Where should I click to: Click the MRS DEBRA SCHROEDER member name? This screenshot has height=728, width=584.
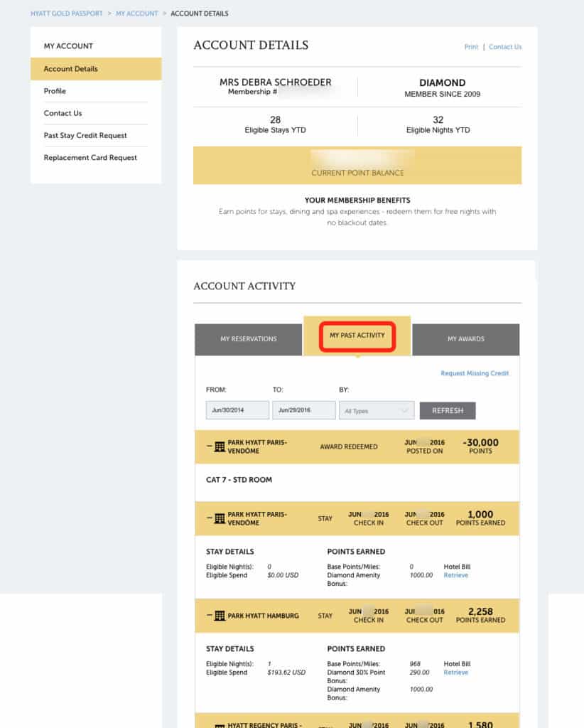coord(276,82)
